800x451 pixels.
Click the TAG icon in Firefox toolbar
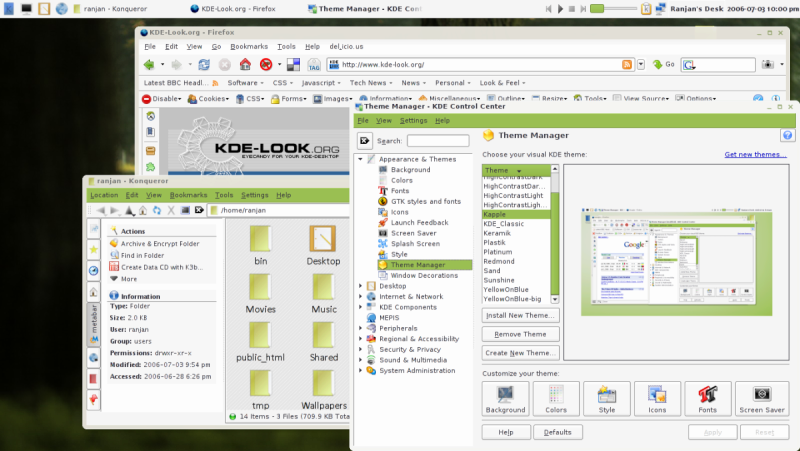click(x=314, y=65)
